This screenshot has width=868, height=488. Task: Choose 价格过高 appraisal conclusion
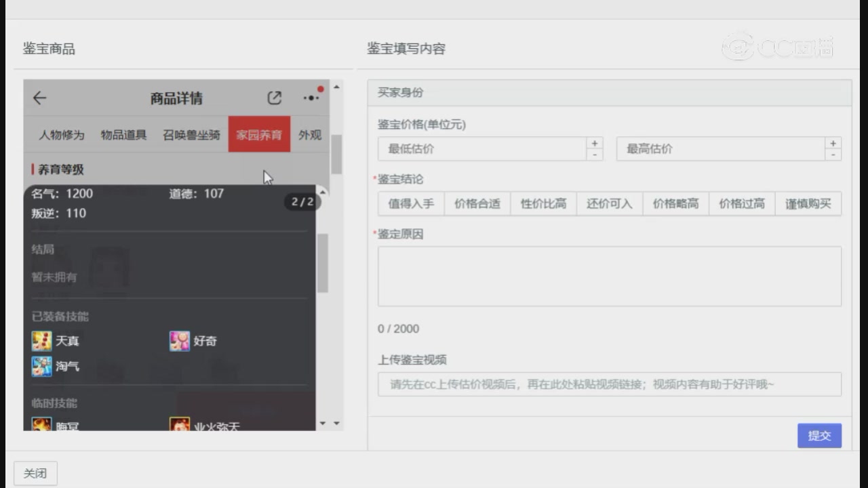pyautogui.click(x=742, y=203)
